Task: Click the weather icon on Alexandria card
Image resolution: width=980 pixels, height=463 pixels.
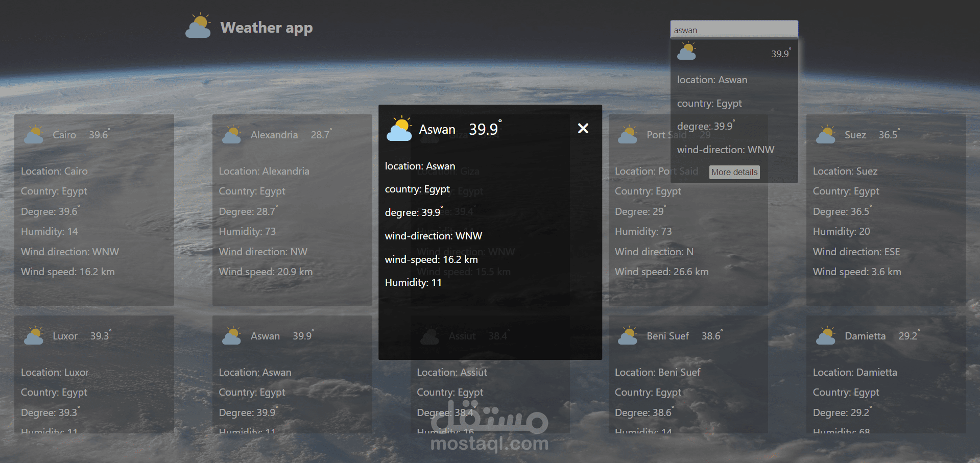Action: pyautogui.click(x=232, y=134)
